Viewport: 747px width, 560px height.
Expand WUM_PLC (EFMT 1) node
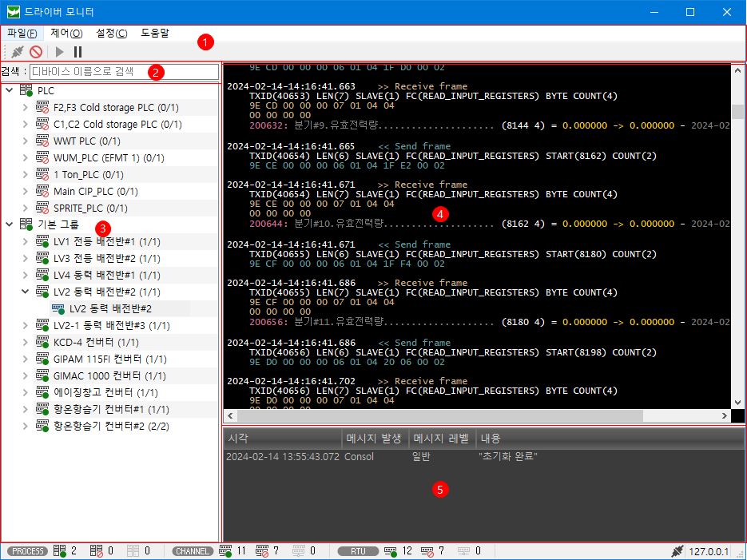[x=26, y=157]
